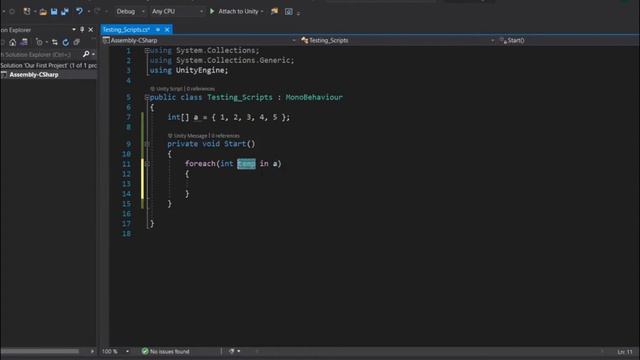
Task: Click the 'Unity Message' CodeLens above Start
Action: tap(190, 136)
